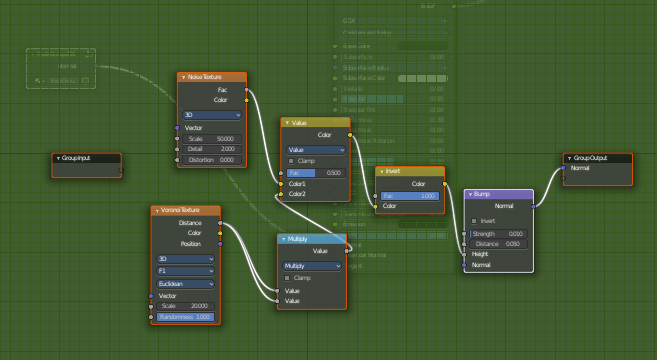Click the Bump Strength field
Image resolution: width=657 pixels, height=360 pixels.
pos(499,234)
